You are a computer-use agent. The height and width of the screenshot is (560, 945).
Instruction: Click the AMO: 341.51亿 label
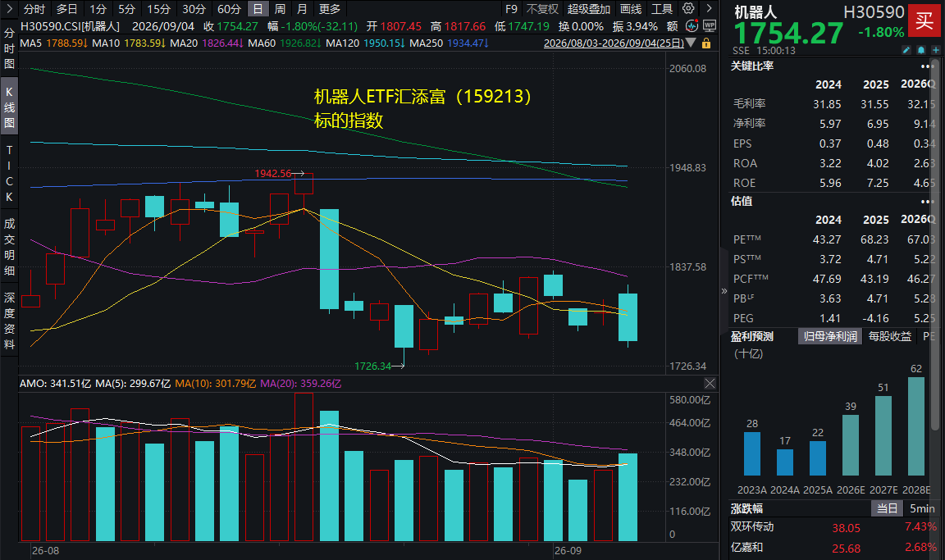(x=56, y=384)
